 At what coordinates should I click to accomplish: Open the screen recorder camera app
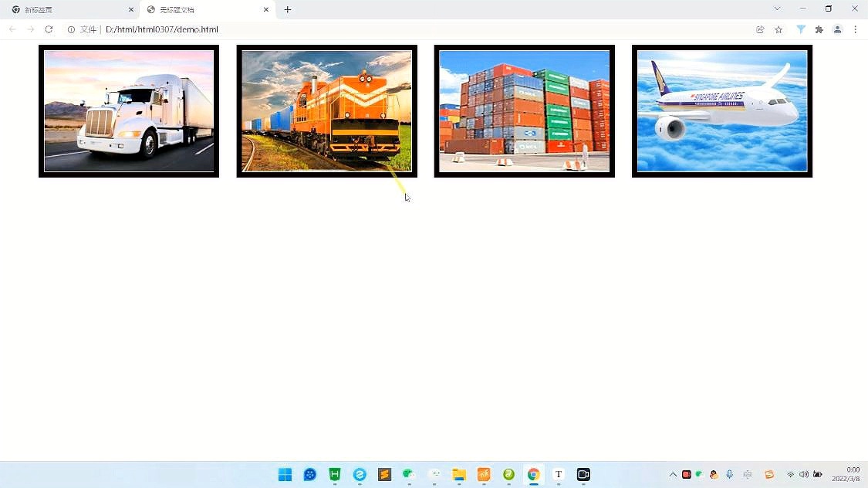(x=583, y=475)
